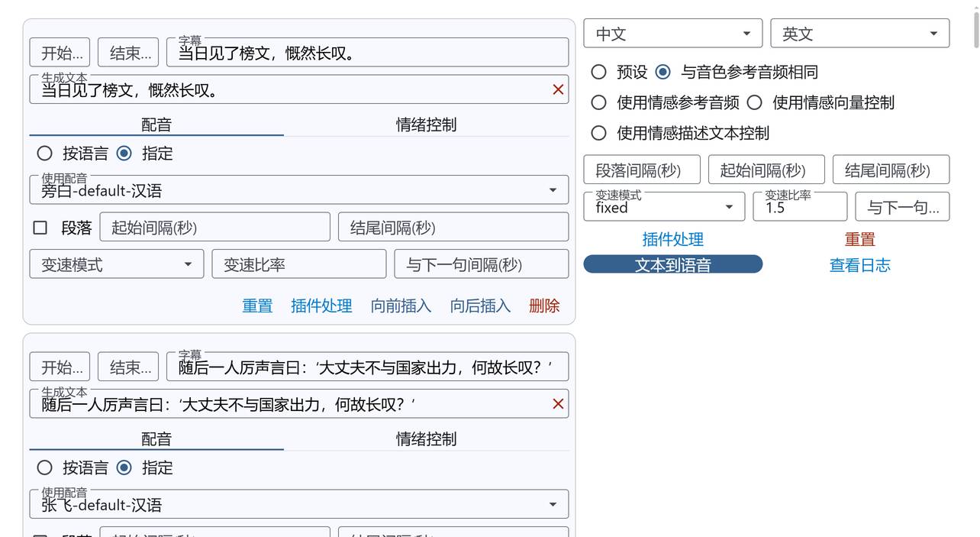980x537 pixels.
Task: Choose 使用情感参考音频 radio option
Action: 599,102
